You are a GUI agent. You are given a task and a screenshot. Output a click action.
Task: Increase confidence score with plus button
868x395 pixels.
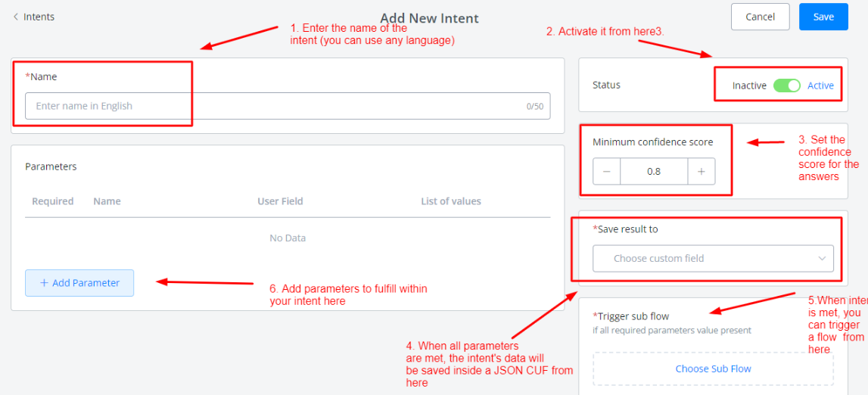click(x=701, y=172)
